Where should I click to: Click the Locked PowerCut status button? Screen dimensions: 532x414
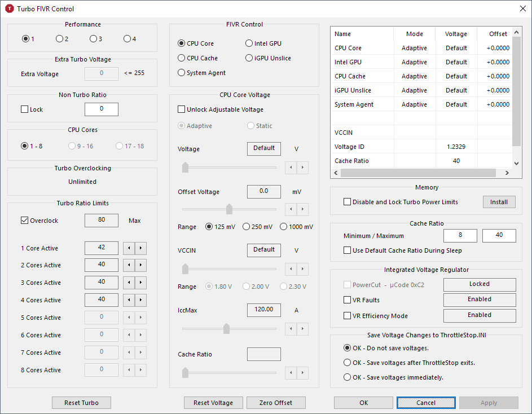(480, 284)
